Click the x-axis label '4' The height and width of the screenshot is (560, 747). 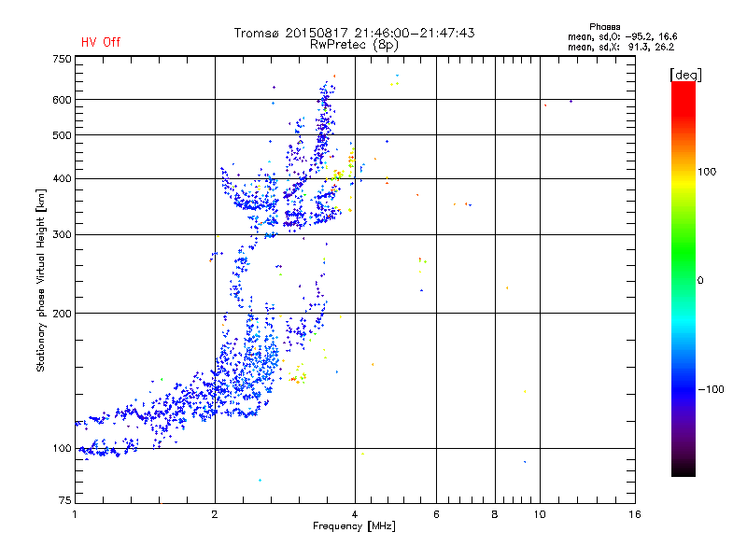[355, 514]
